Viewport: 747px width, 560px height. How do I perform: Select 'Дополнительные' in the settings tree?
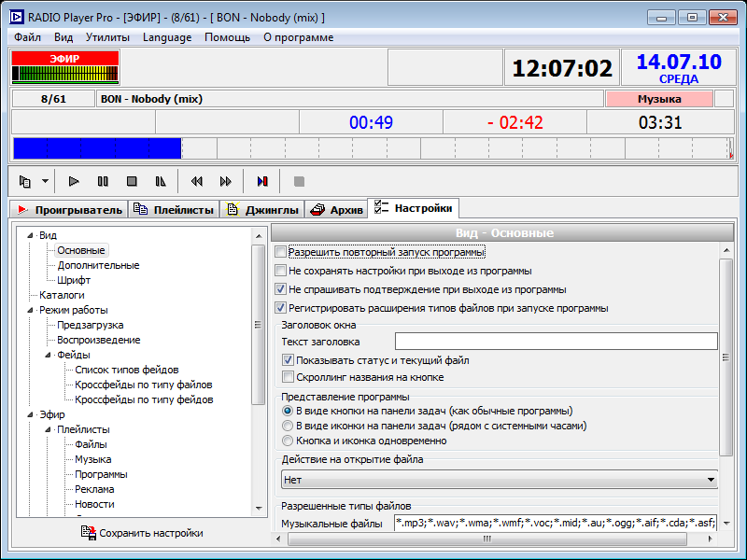click(98, 265)
